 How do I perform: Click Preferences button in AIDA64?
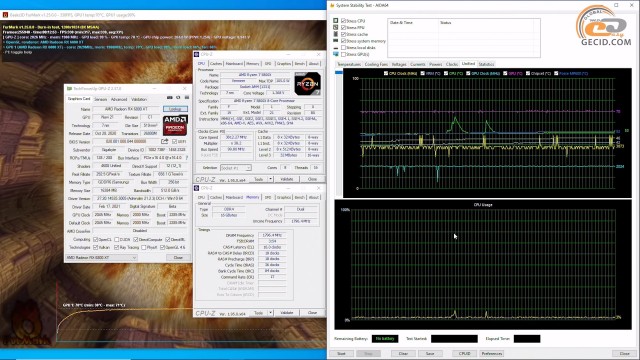[491, 353]
